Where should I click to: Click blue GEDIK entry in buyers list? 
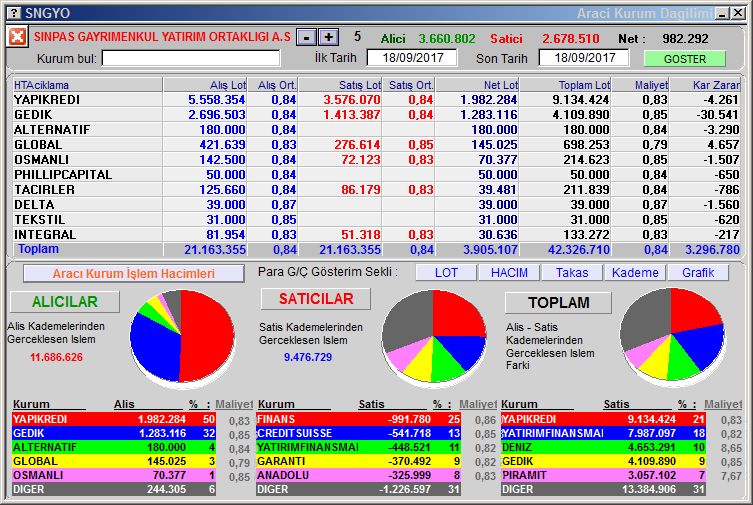[114, 433]
